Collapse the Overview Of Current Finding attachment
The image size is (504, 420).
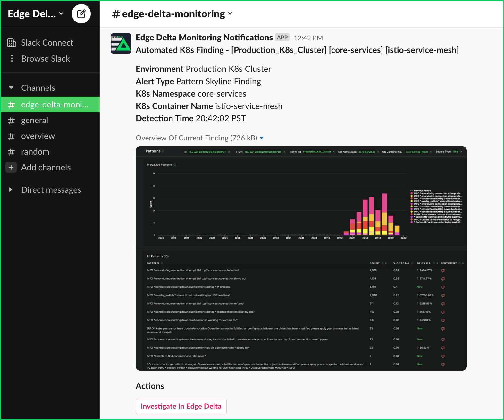pos(262,138)
